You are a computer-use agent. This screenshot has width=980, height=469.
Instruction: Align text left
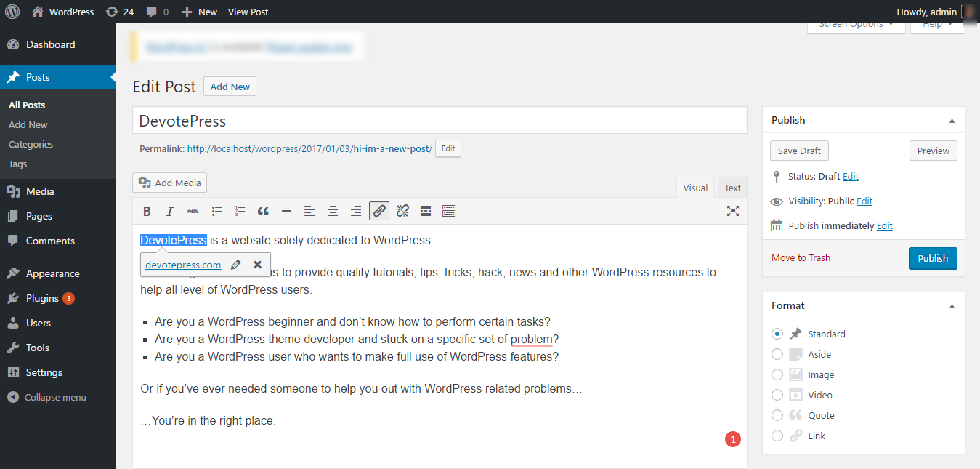pyautogui.click(x=309, y=211)
